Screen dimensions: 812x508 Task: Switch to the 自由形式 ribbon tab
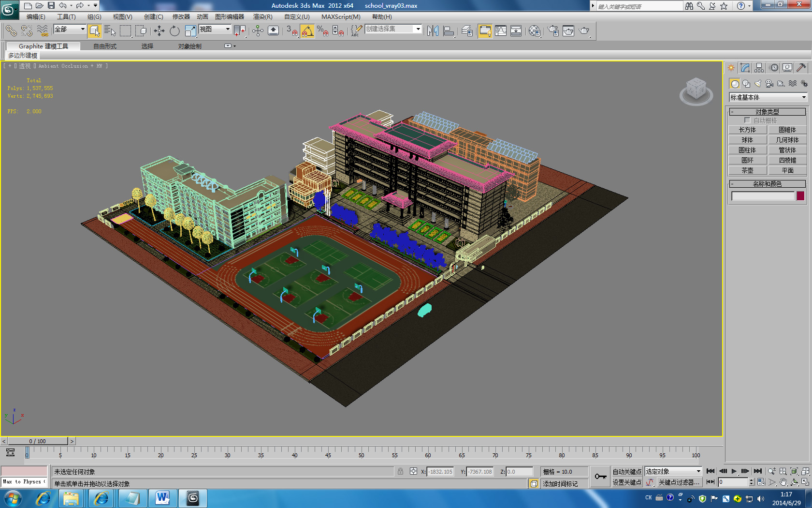click(104, 46)
